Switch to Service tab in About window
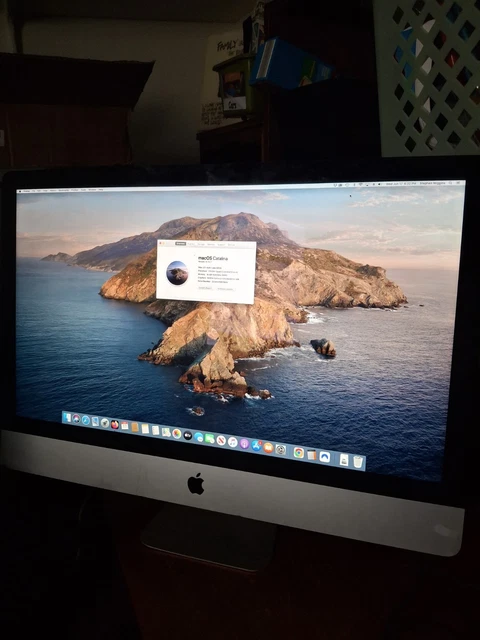Screen dimensions: 480x640 [231, 245]
